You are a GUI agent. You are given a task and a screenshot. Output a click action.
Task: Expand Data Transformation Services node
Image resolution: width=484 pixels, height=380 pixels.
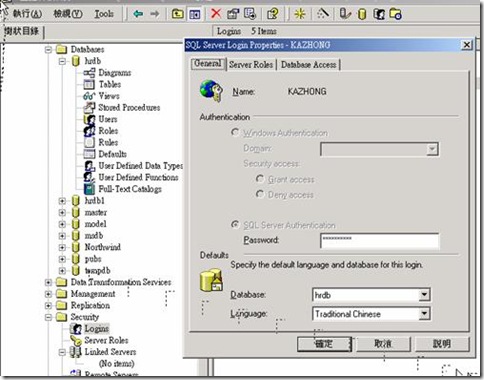coord(48,282)
